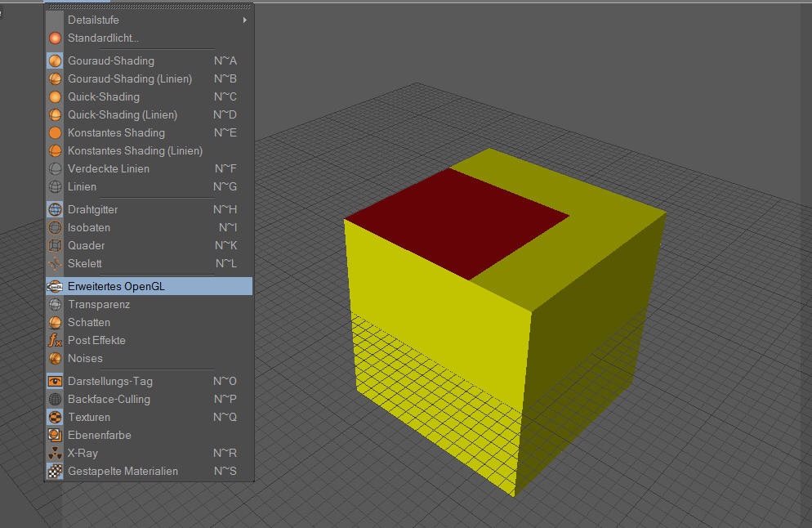Click the Konstantes Shading icon

click(55, 132)
